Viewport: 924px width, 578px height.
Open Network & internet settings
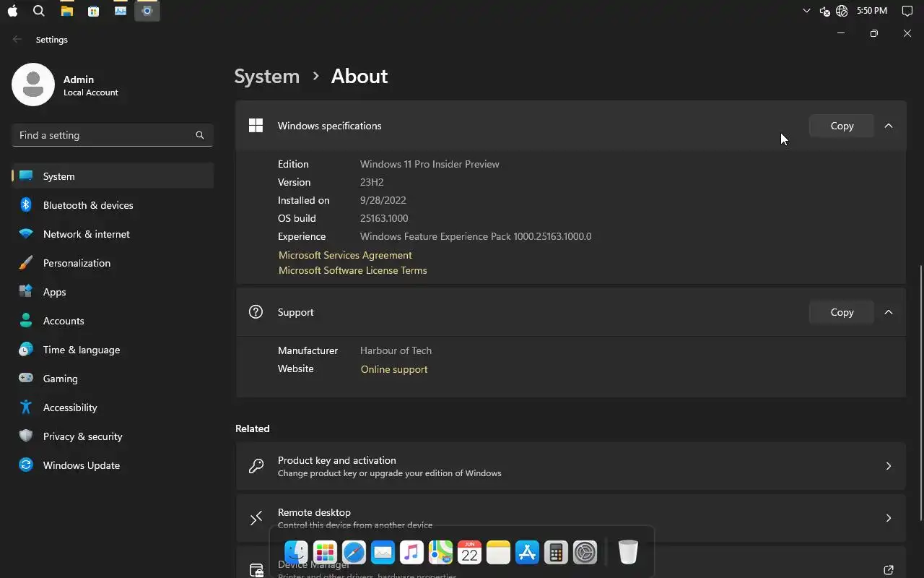tap(87, 234)
